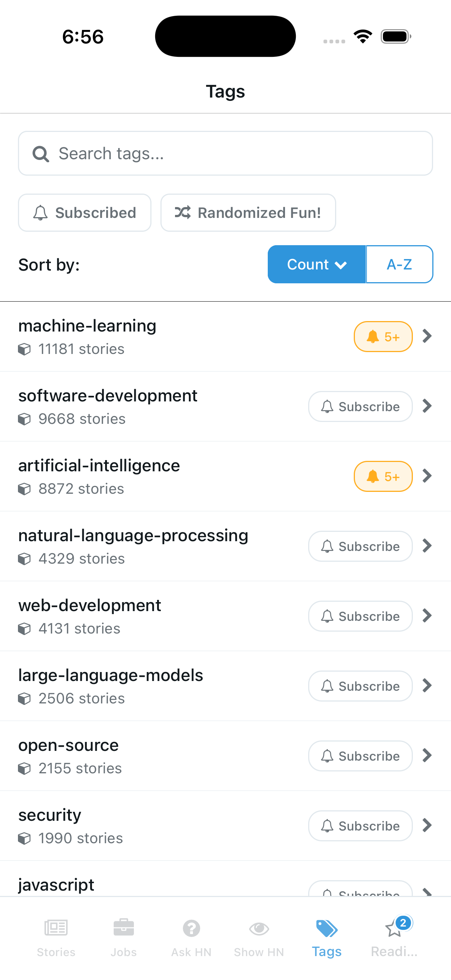The height and width of the screenshot is (980, 451).
Task: Tap the shuffle icon on Randomized Fun
Action: click(x=184, y=213)
